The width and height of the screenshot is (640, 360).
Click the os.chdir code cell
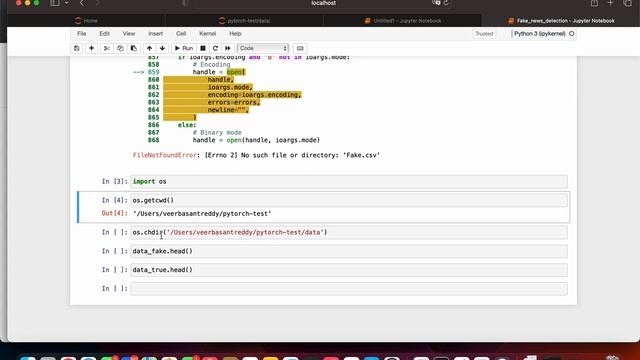[x=349, y=232]
